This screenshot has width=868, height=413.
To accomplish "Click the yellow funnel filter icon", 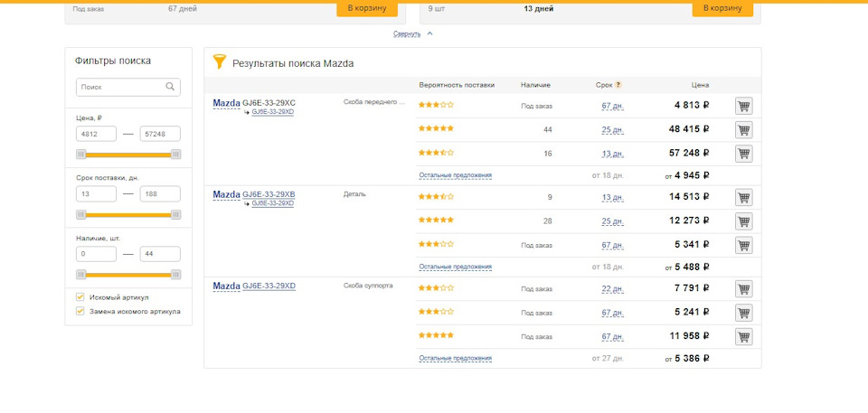I will point(220,61).
